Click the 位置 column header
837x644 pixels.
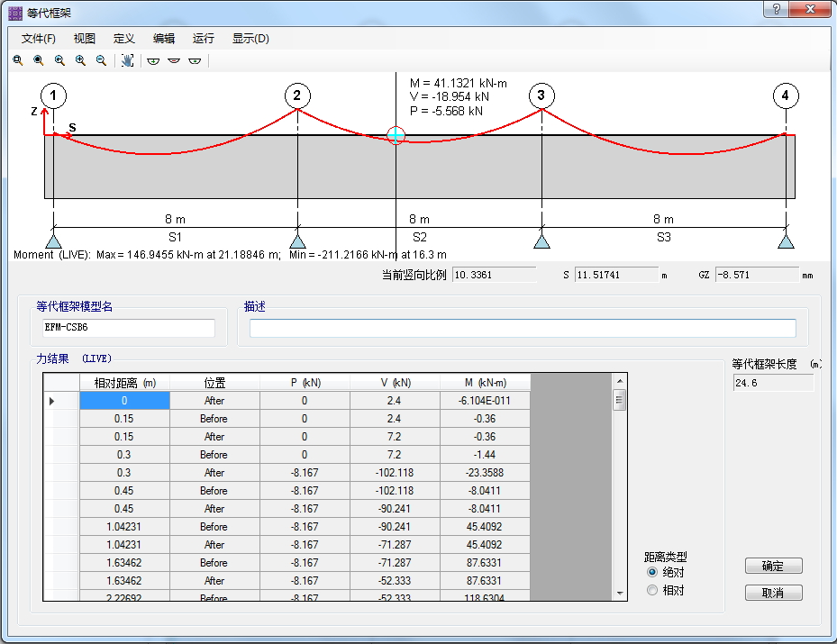point(214,383)
